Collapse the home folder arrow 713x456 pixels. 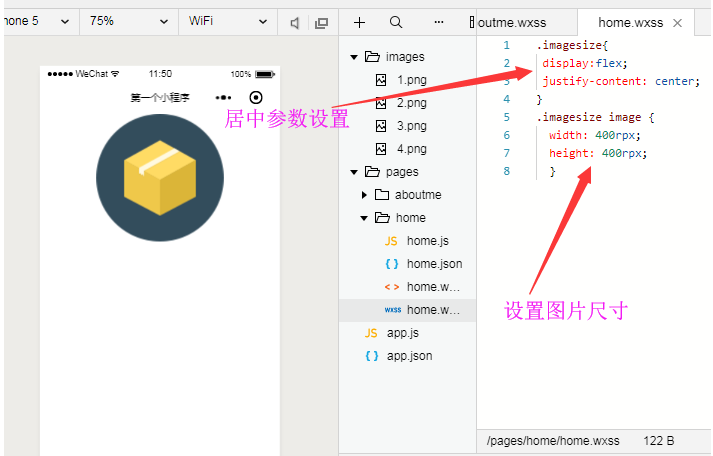click(x=364, y=218)
